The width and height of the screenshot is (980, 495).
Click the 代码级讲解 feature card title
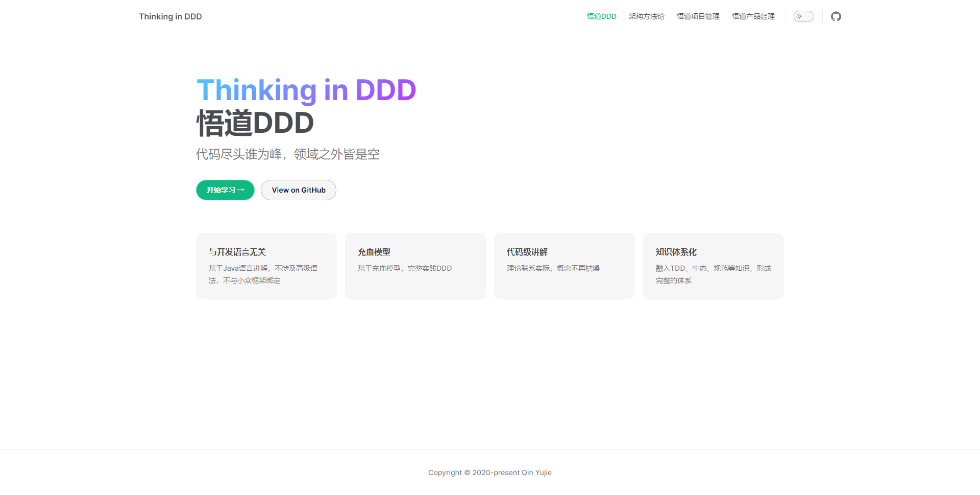tap(527, 252)
